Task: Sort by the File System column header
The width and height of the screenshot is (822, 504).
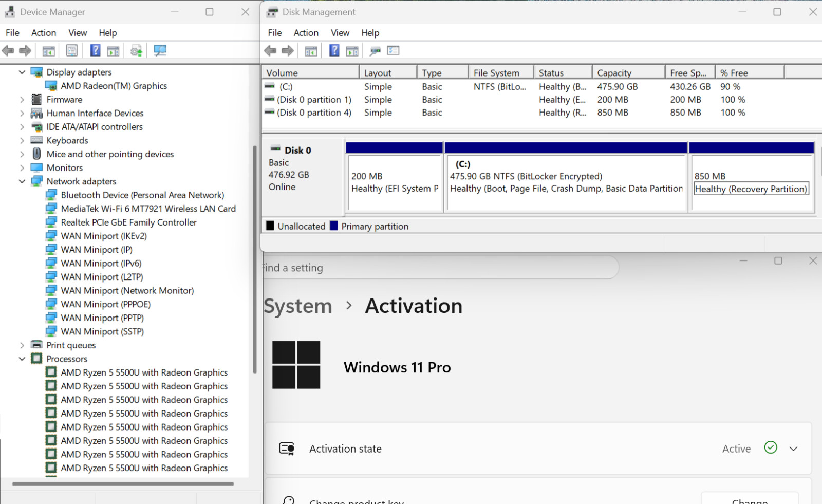Action: [x=501, y=73]
